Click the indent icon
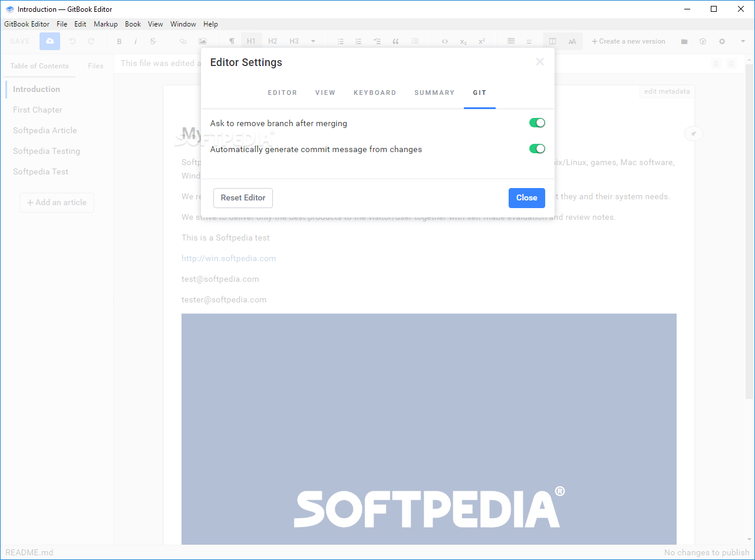 [415, 41]
